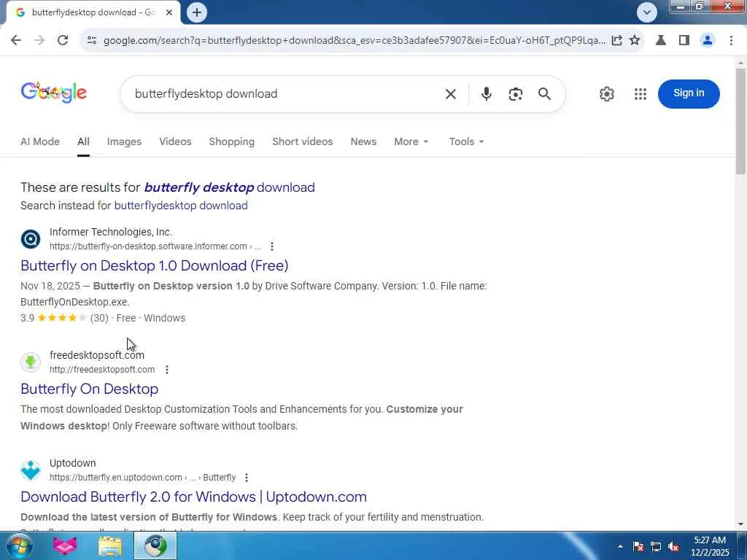Click the freedesktopsoft.com site favicon
The width and height of the screenshot is (747, 560).
pos(31,362)
